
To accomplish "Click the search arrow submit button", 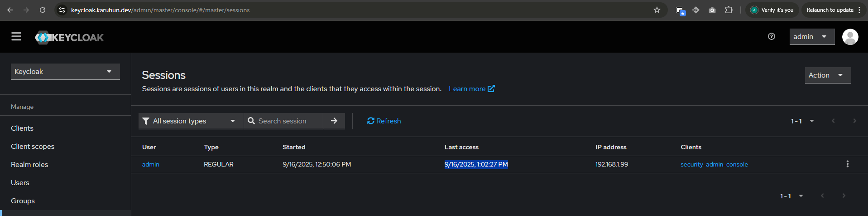I will pyautogui.click(x=334, y=121).
